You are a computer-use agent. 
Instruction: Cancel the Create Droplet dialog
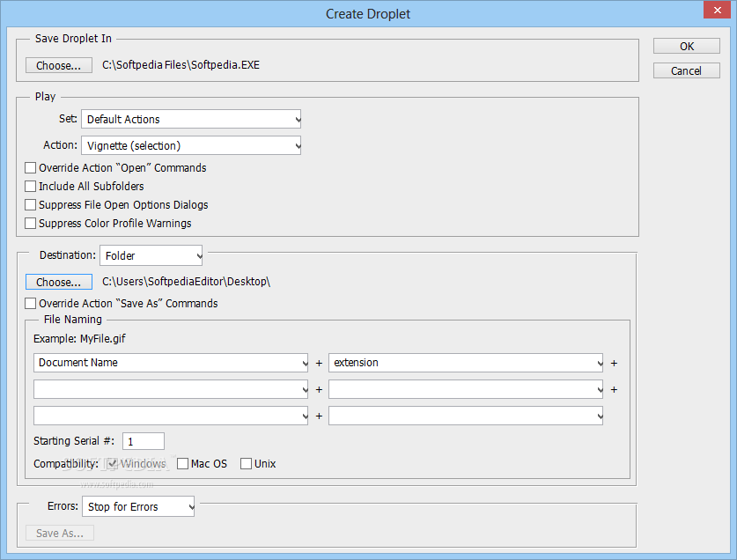(x=686, y=70)
